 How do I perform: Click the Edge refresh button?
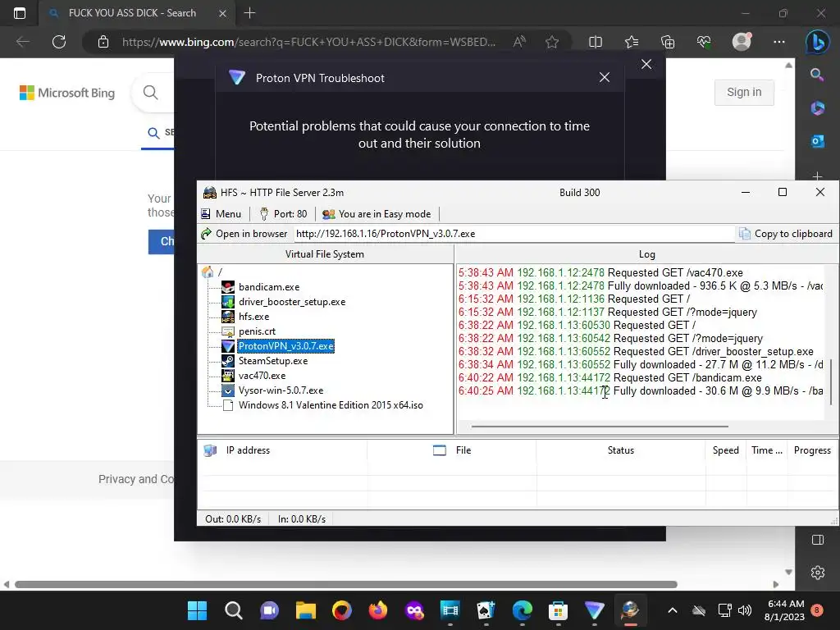click(59, 42)
